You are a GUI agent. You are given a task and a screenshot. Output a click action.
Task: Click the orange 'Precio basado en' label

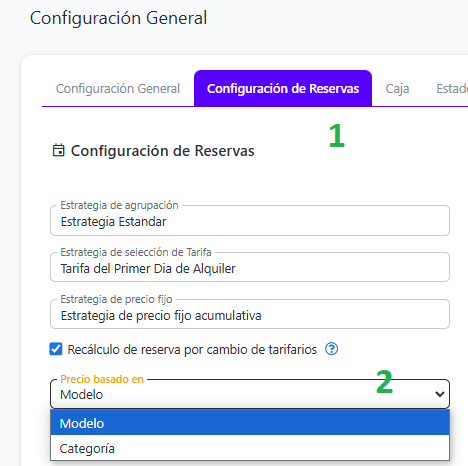(x=102, y=379)
